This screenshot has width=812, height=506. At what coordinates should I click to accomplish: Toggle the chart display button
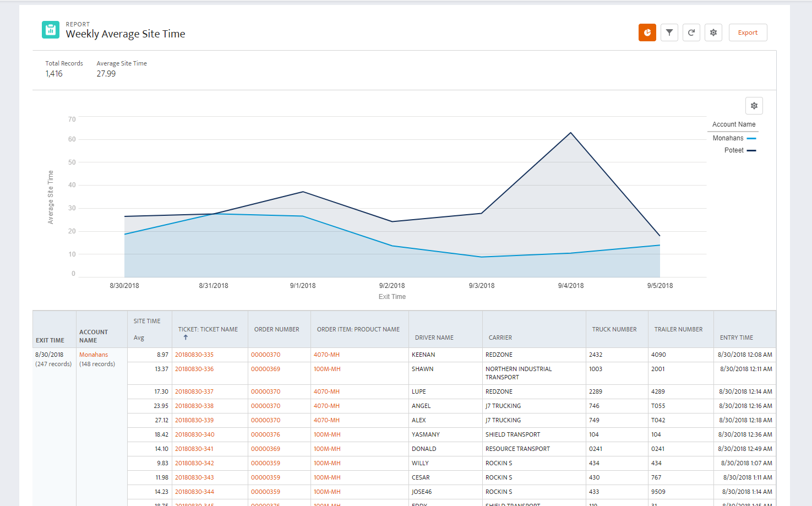647,32
